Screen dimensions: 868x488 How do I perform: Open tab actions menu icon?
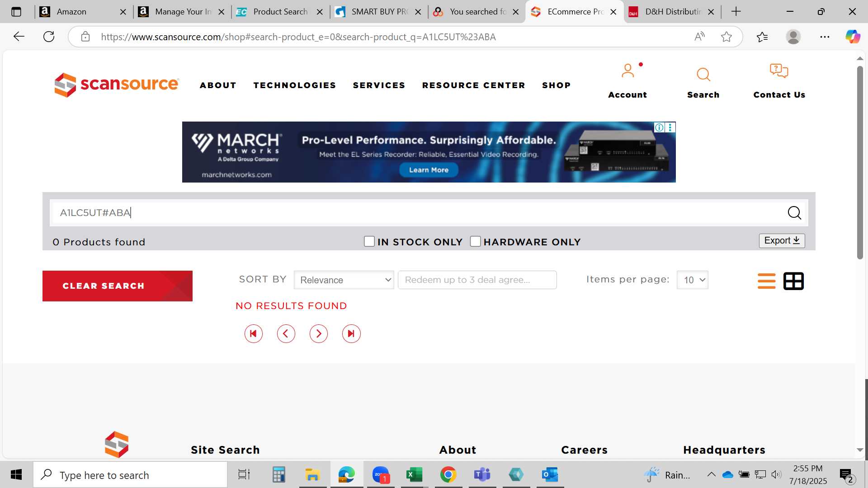click(16, 12)
